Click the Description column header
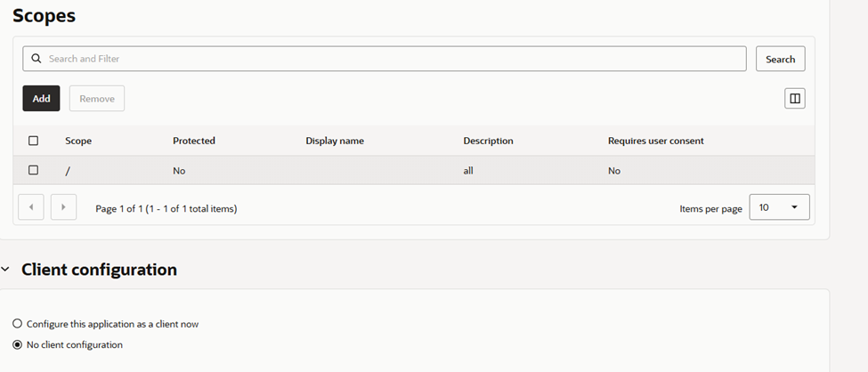Viewport: 868px width, 372px height. [x=488, y=141]
